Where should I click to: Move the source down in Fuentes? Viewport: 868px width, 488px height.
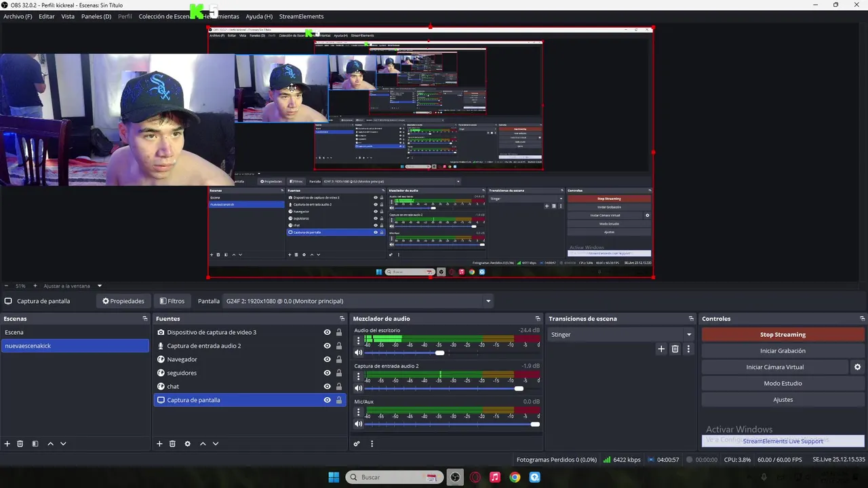[x=216, y=444]
